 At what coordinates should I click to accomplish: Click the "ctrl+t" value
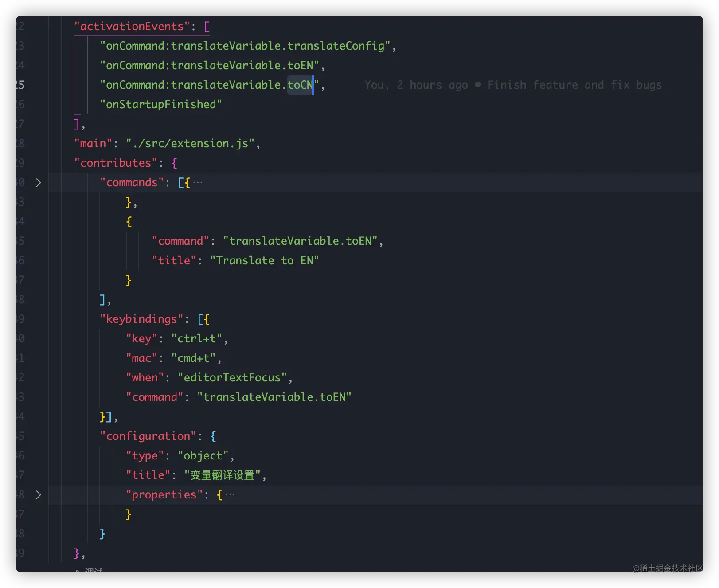tap(196, 339)
